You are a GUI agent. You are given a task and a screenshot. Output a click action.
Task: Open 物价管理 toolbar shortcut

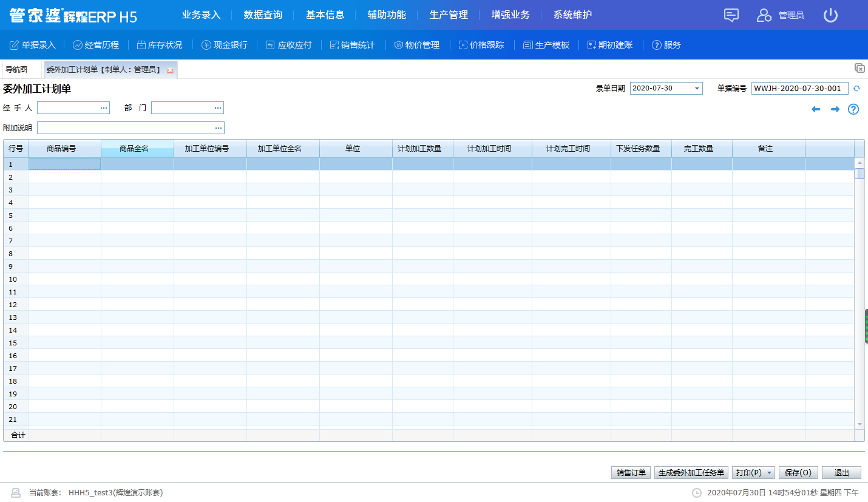416,45
